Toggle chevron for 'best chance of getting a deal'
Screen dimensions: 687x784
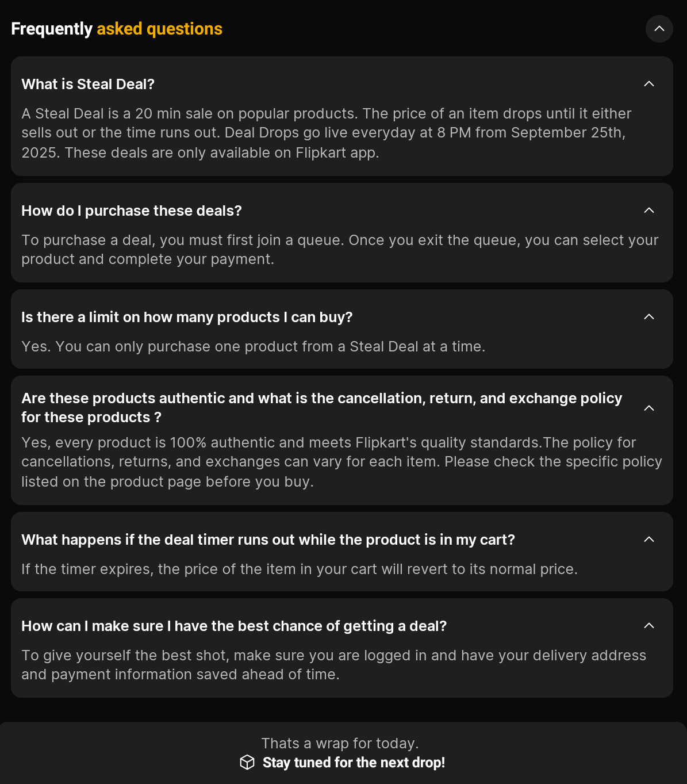[x=649, y=626]
